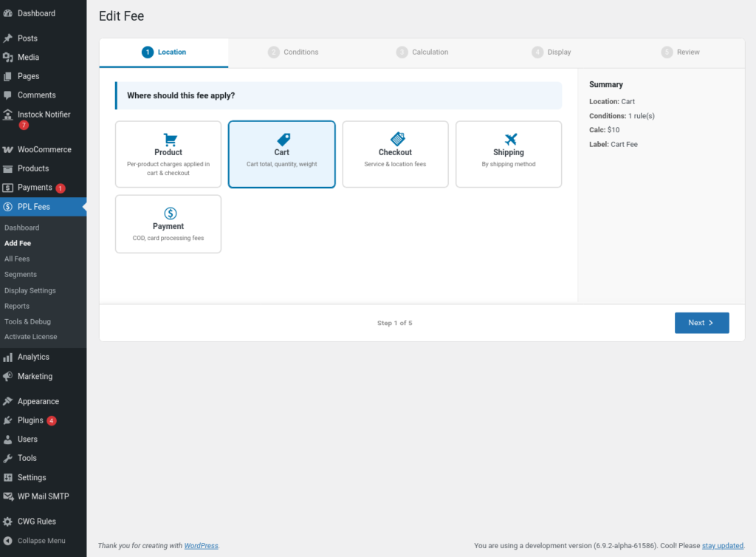Open the Location step tab
756x557 pixels.
click(164, 52)
